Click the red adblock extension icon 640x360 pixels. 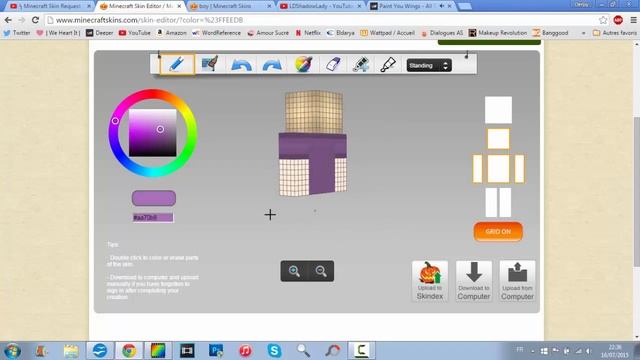[x=618, y=20]
